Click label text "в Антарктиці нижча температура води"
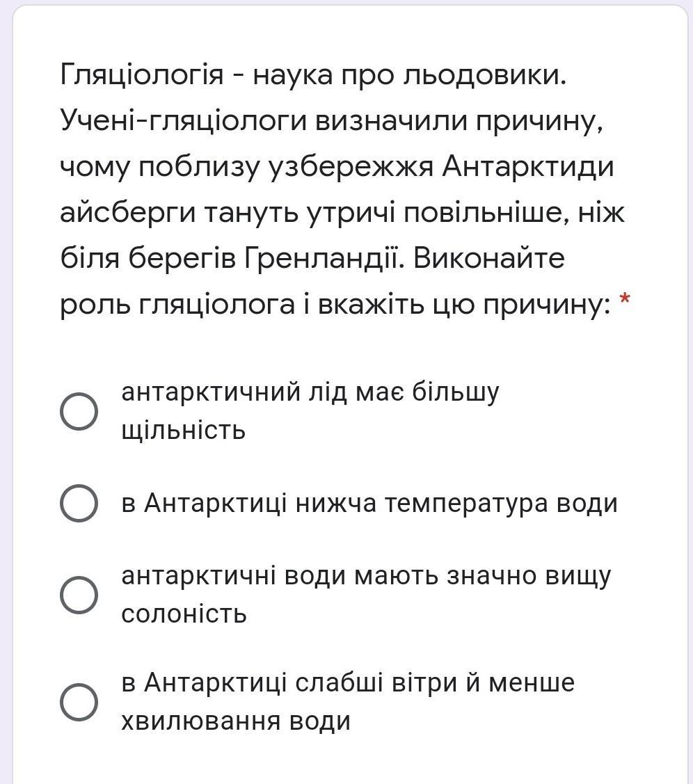The height and width of the screenshot is (784, 693). pos(369,503)
